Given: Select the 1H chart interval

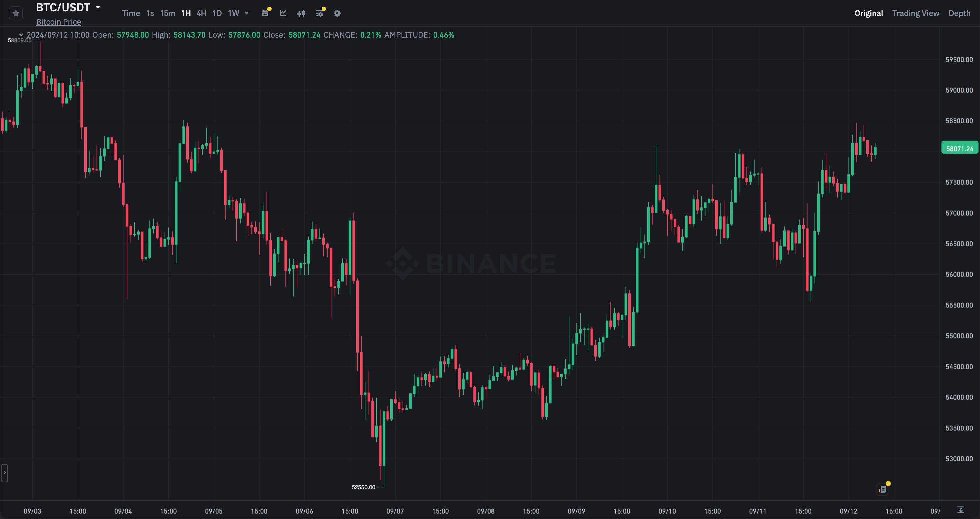Looking at the screenshot, I should point(186,13).
